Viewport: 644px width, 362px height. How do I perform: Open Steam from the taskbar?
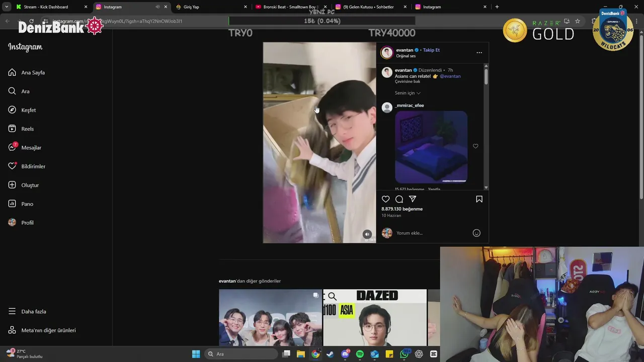[330, 354]
